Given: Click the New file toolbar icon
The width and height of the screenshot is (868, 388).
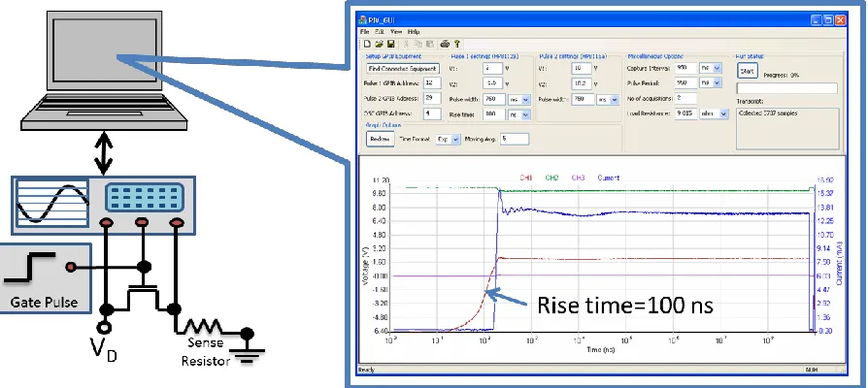Looking at the screenshot, I should [367, 44].
